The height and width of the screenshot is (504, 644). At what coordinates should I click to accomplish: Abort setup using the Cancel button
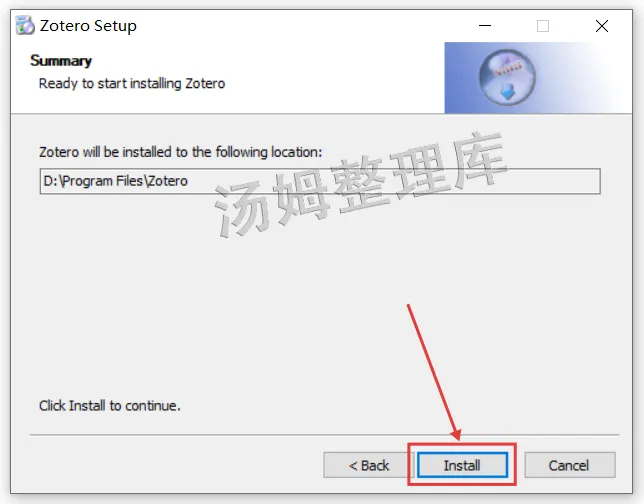coord(570,465)
